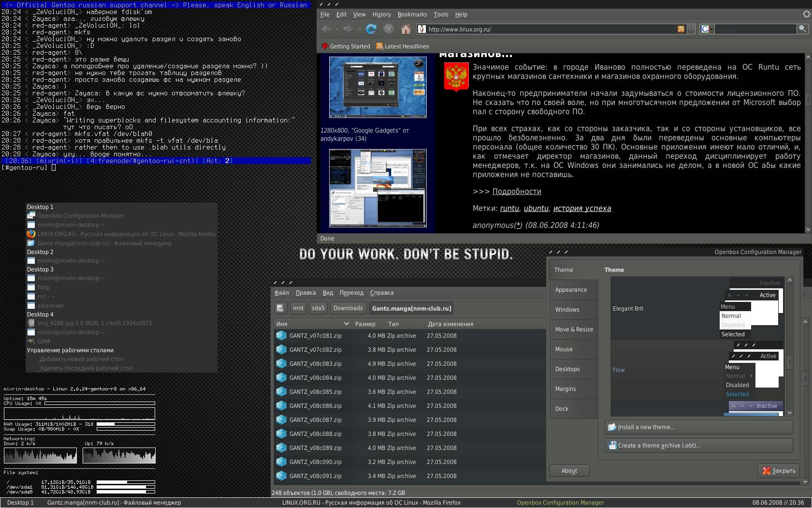Image resolution: width=812 pixels, height=508 pixels.
Task: Go to sda5 in the path bar
Action: 318,308
